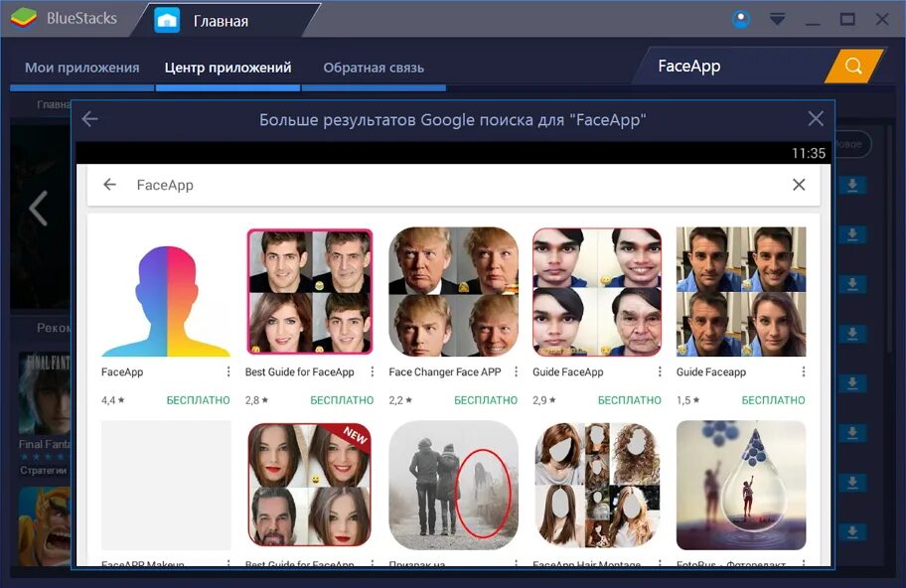Click the BlueStacks logo icon
Screen dimensions: 906x588
[23, 18]
